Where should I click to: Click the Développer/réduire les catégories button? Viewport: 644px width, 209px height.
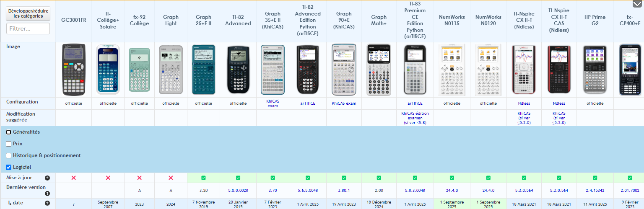point(28,13)
